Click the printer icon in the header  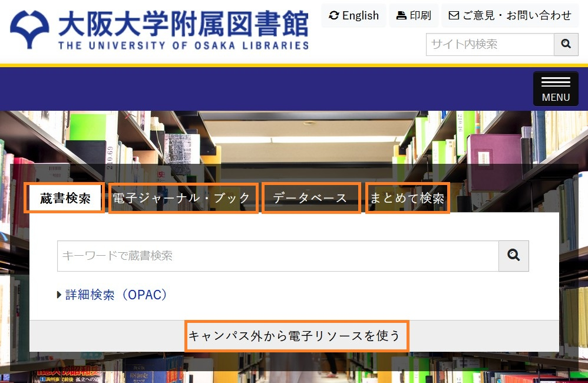tap(401, 15)
